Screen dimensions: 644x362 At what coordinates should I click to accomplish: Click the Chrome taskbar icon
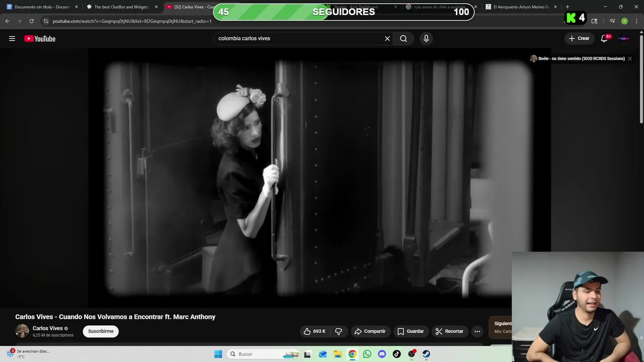click(x=352, y=354)
